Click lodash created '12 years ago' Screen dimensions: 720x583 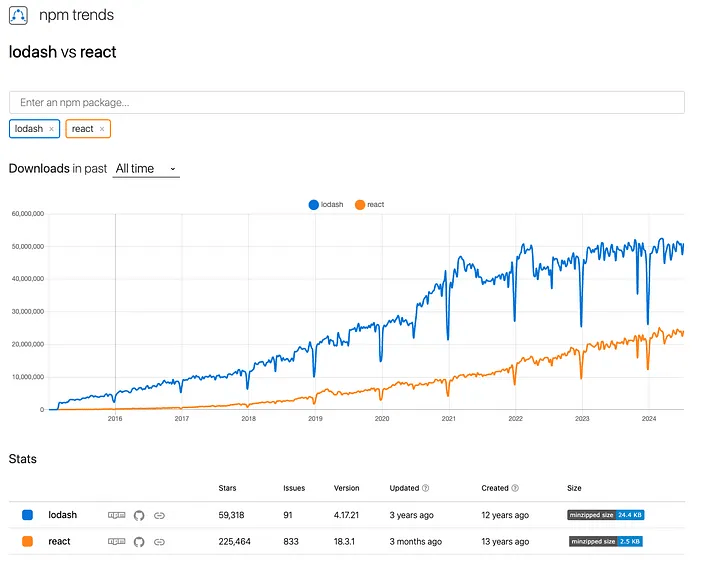point(505,515)
